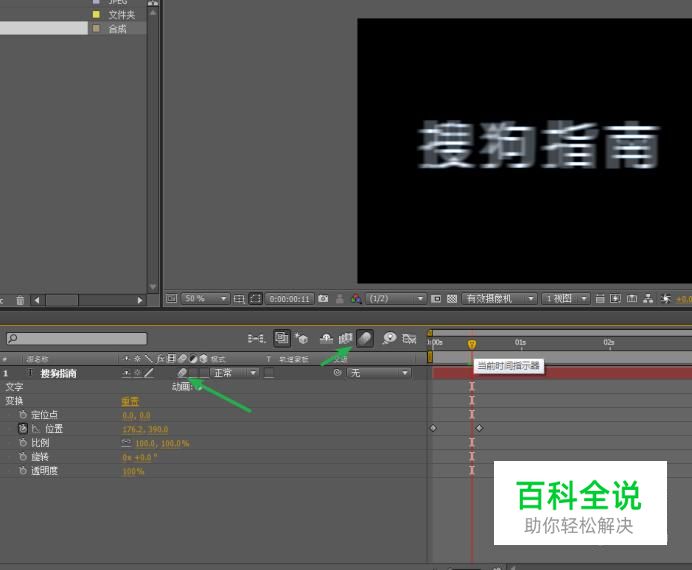Toggle draft 3D in the timeline toolbar
This screenshot has height=570, width=692.
pos(301,338)
